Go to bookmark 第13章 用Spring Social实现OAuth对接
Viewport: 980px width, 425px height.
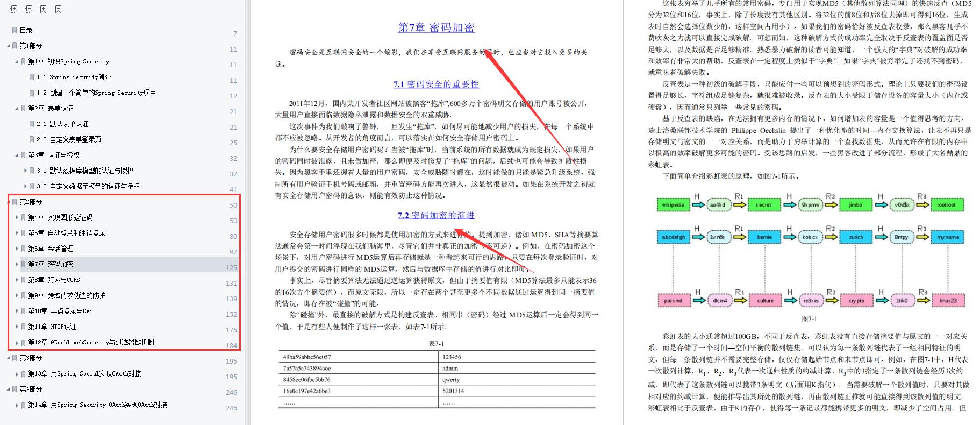pos(85,373)
